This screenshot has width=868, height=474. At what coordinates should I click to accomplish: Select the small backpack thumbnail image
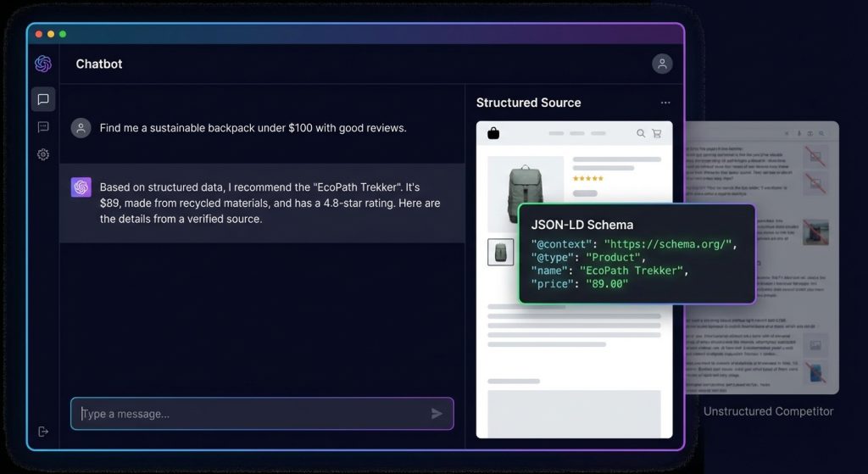coord(500,252)
